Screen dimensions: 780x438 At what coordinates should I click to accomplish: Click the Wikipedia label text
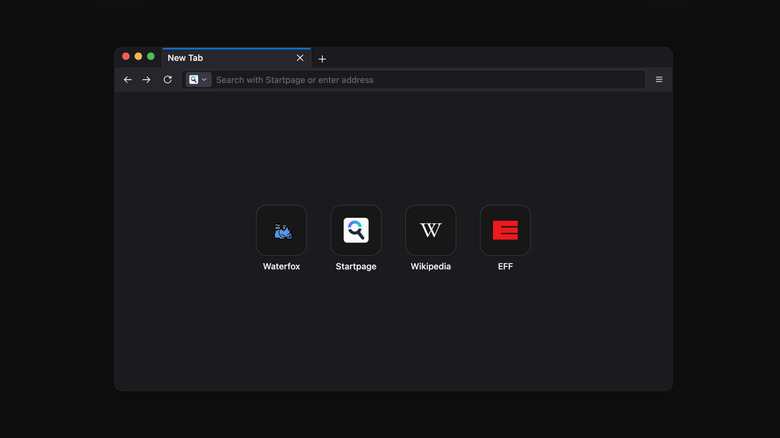(431, 266)
